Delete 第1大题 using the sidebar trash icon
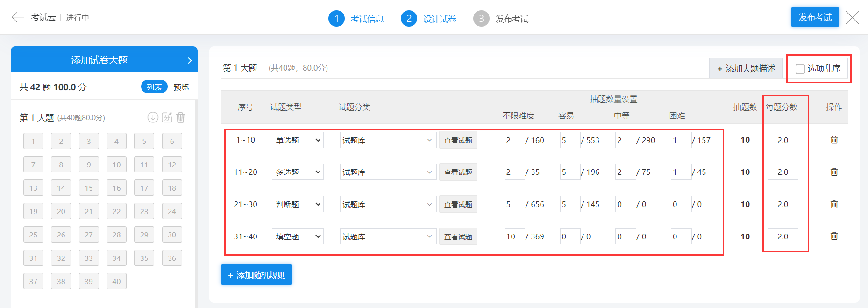Image resolution: width=868 pixels, height=308 pixels. (x=181, y=117)
